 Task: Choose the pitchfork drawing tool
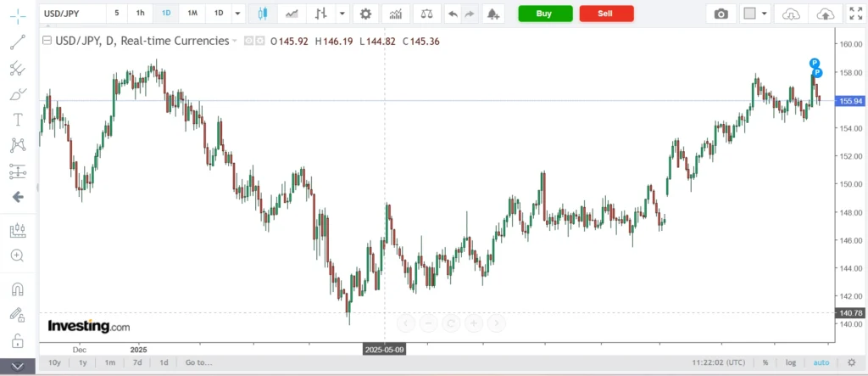click(x=18, y=68)
